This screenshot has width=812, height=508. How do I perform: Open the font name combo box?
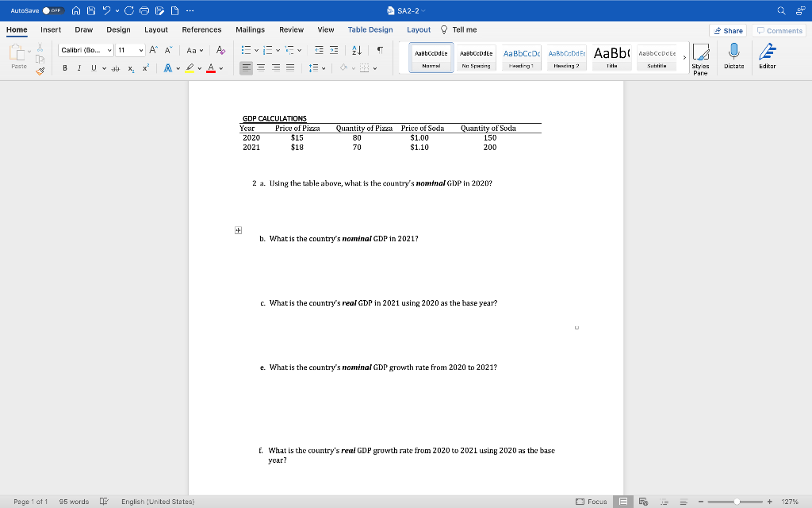tap(86, 50)
